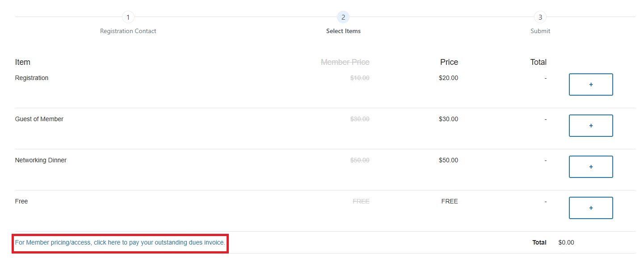
Task: Click the Networking Dinner item name
Action: point(41,160)
